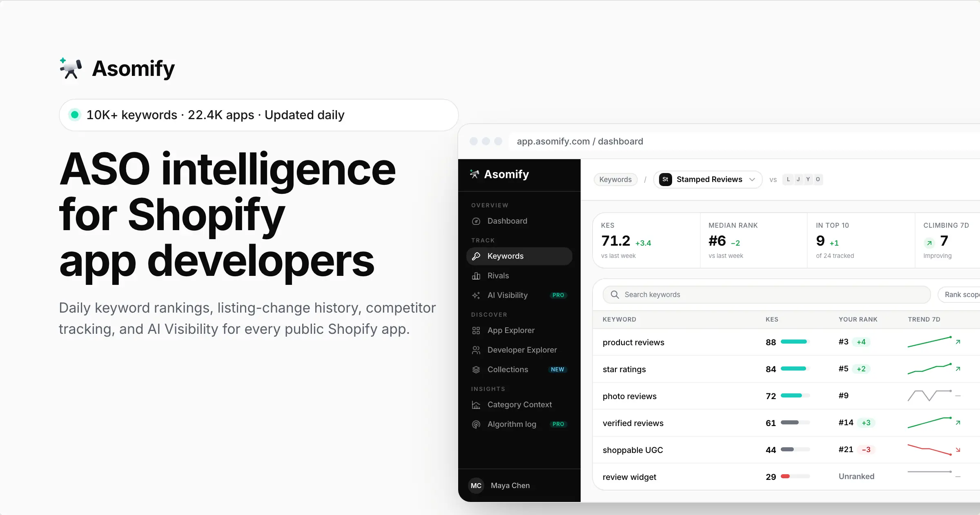Click the Search keywords field

pyautogui.click(x=766, y=295)
